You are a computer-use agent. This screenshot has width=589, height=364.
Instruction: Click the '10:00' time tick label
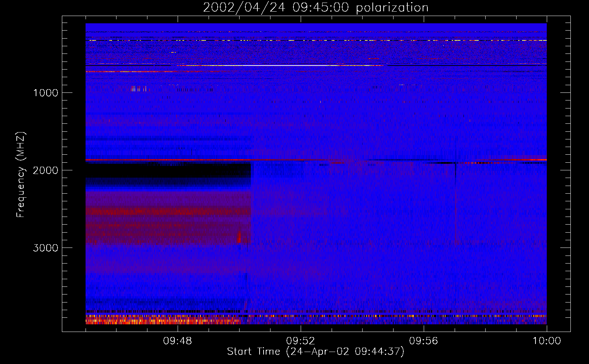point(547,341)
